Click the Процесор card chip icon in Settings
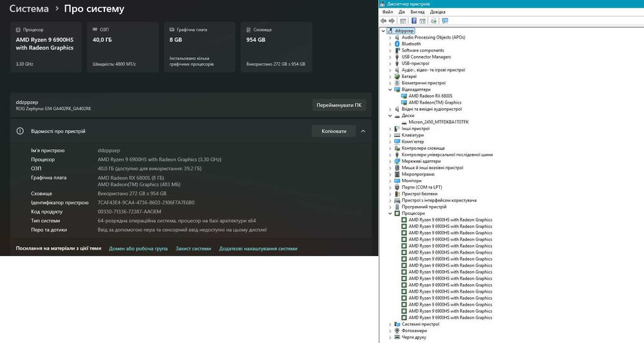The width and height of the screenshot is (644, 343). coord(18,30)
